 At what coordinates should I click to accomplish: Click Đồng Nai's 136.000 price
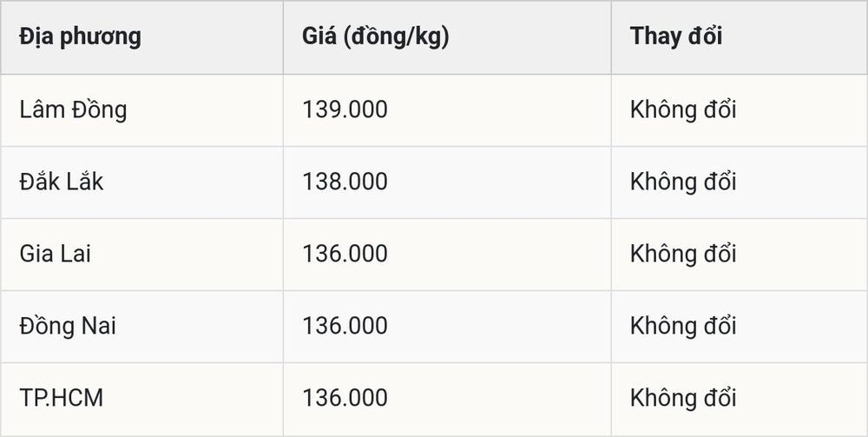pos(345,326)
